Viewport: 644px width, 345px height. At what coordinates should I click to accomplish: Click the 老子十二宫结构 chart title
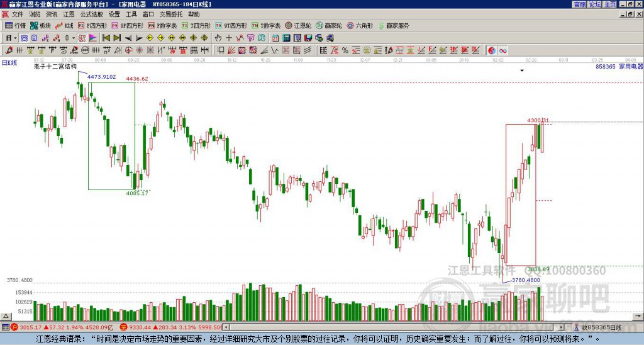55,66
